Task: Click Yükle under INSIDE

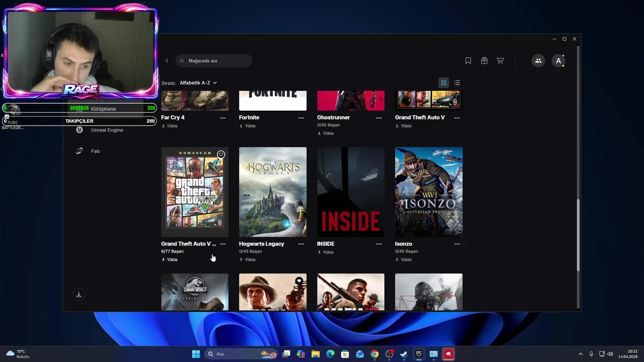Action: pos(326,252)
